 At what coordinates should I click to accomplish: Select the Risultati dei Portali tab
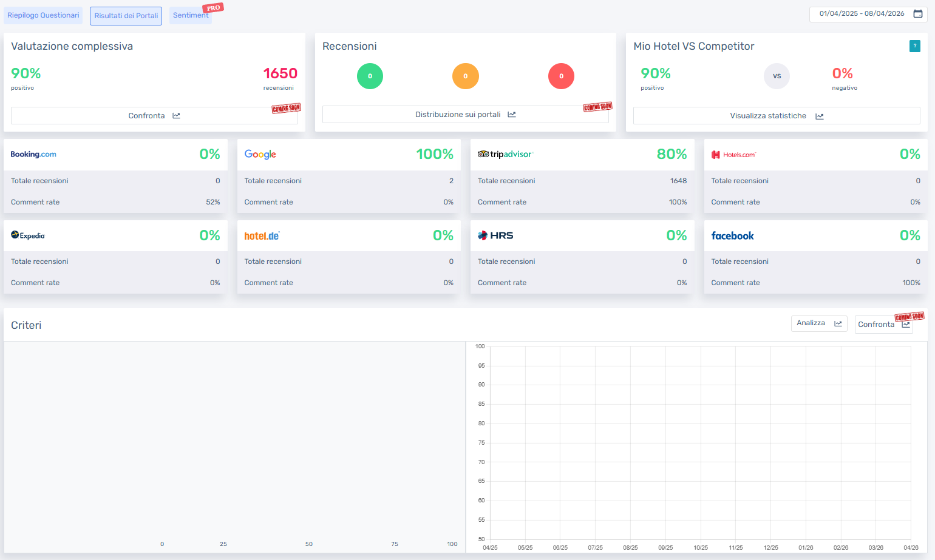(126, 16)
